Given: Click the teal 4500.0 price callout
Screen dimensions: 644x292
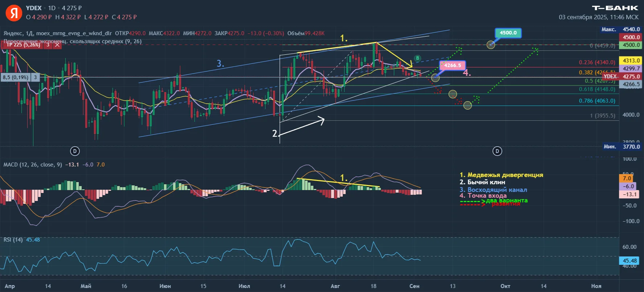Looking at the screenshot, I should pyautogui.click(x=508, y=33).
